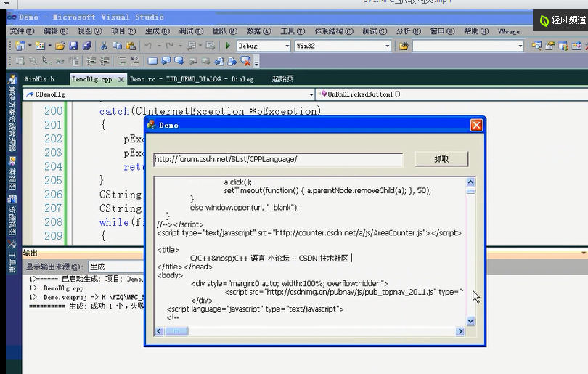Click the '<title>' line in the fetched HTML

[168, 250]
